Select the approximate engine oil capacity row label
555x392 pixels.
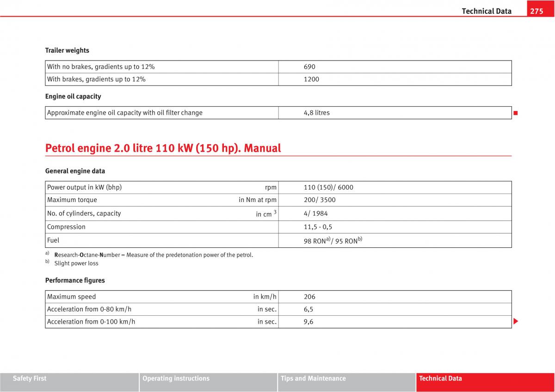tap(125, 113)
